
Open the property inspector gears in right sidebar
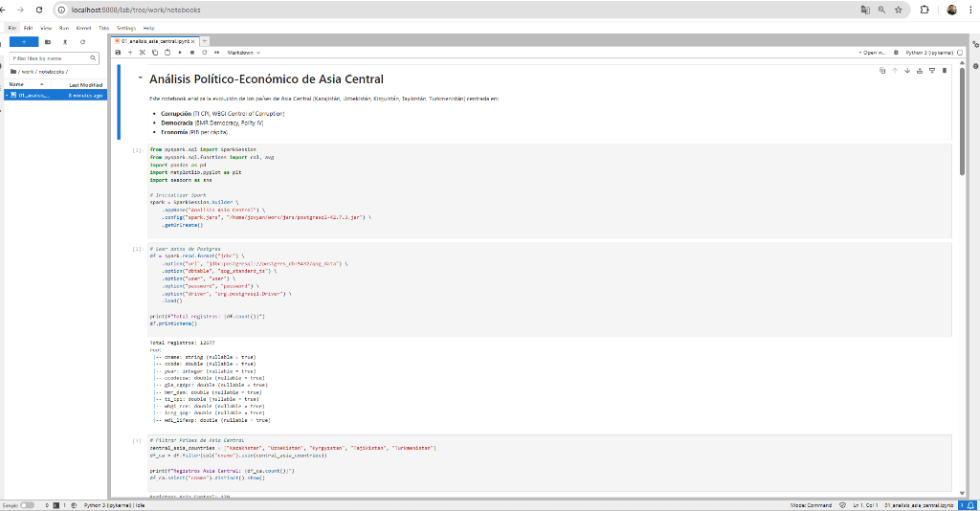(x=975, y=44)
